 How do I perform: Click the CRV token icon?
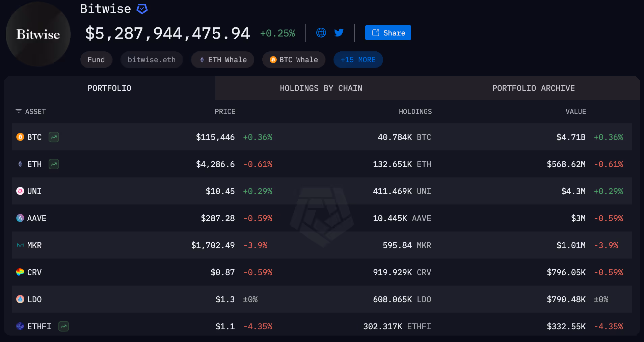point(20,272)
